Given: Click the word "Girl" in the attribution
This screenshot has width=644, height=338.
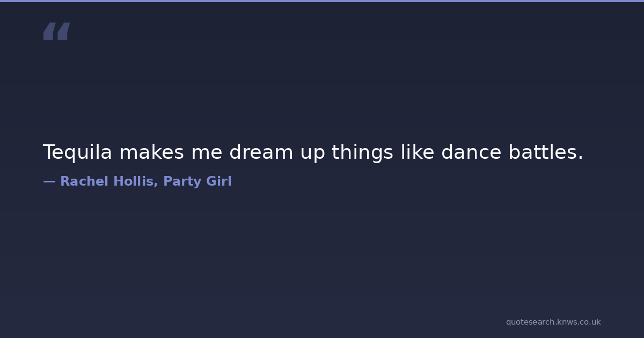Looking at the screenshot, I should pyautogui.click(x=218, y=182).
